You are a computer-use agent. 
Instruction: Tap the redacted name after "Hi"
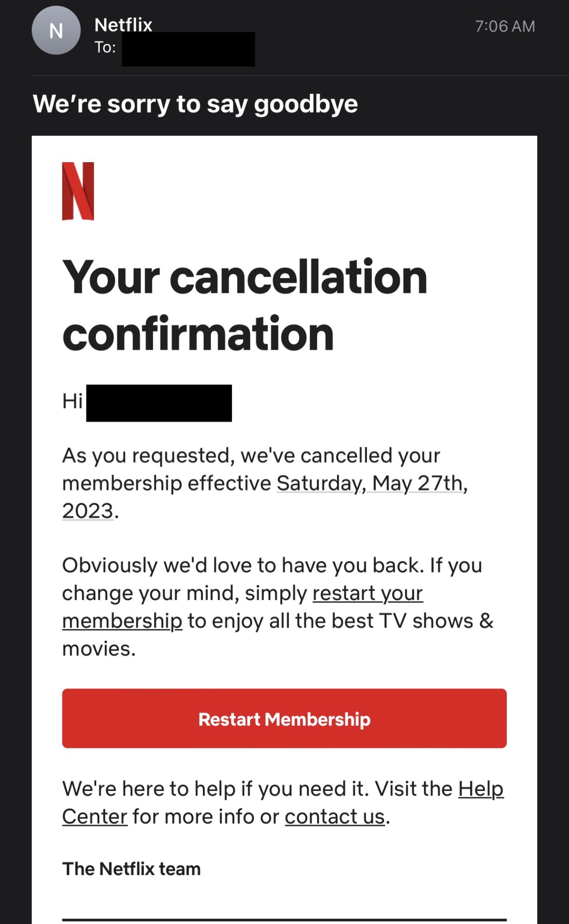pos(159,403)
